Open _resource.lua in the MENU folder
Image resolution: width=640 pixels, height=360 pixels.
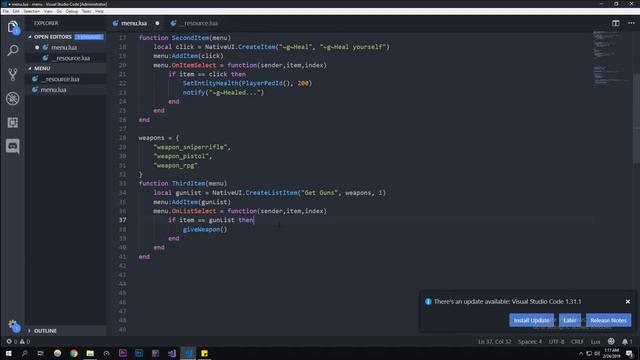tap(60, 79)
